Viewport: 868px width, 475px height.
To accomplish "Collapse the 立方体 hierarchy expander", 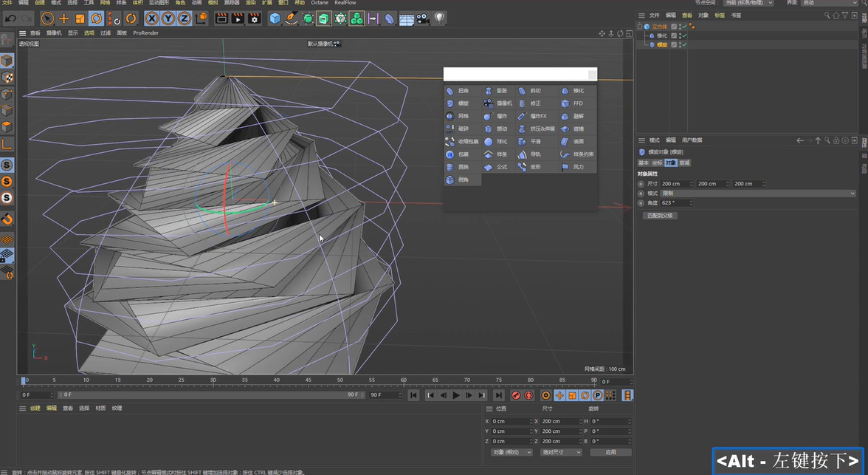I will pyautogui.click(x=640, y=26).
